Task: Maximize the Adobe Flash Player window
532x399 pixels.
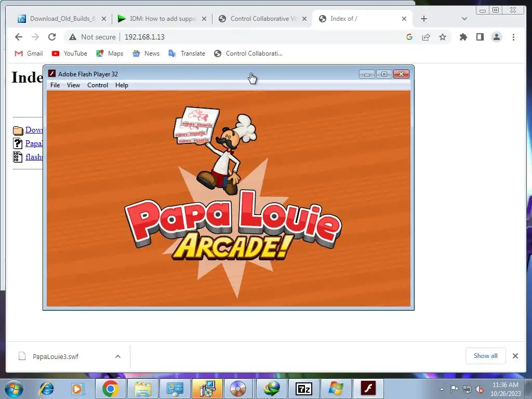Action: point(384,74)
